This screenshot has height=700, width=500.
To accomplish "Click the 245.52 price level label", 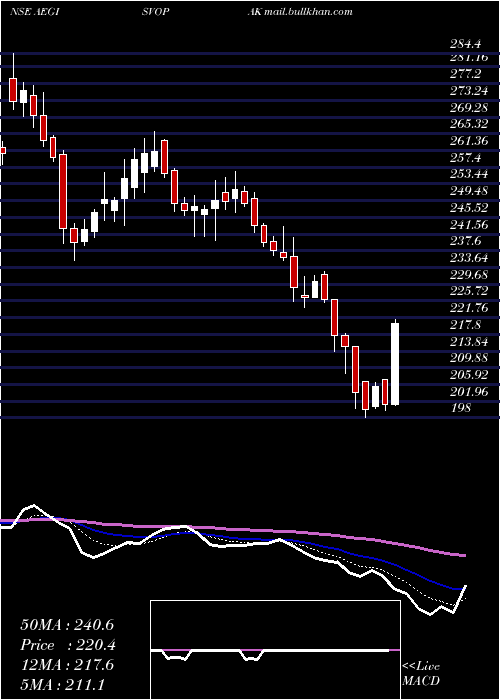I will click(x=468, y=208).
